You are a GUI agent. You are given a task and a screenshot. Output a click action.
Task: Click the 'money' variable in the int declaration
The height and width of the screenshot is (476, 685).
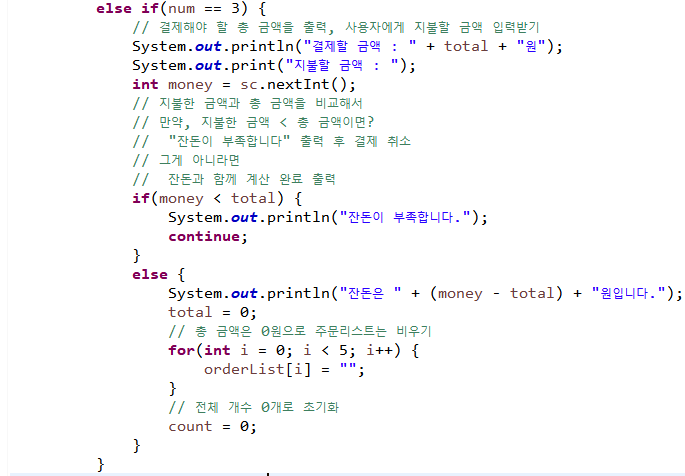[x=190, y=85]
